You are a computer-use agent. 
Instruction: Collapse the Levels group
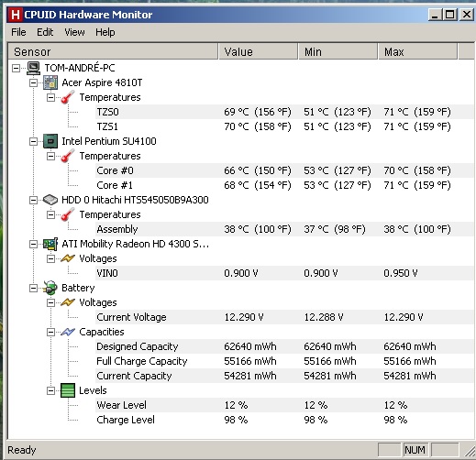click(50, 390)
